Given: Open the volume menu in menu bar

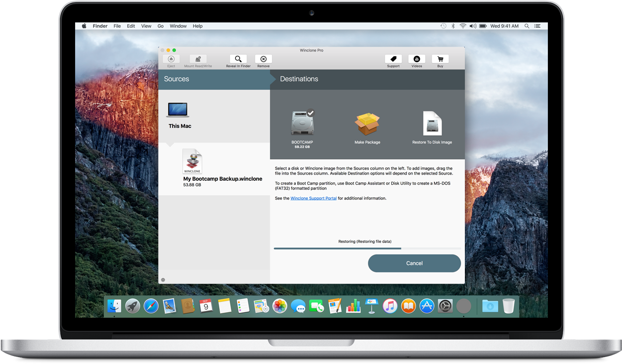Looking at the screenshot, I should click(x=472, y=25).
